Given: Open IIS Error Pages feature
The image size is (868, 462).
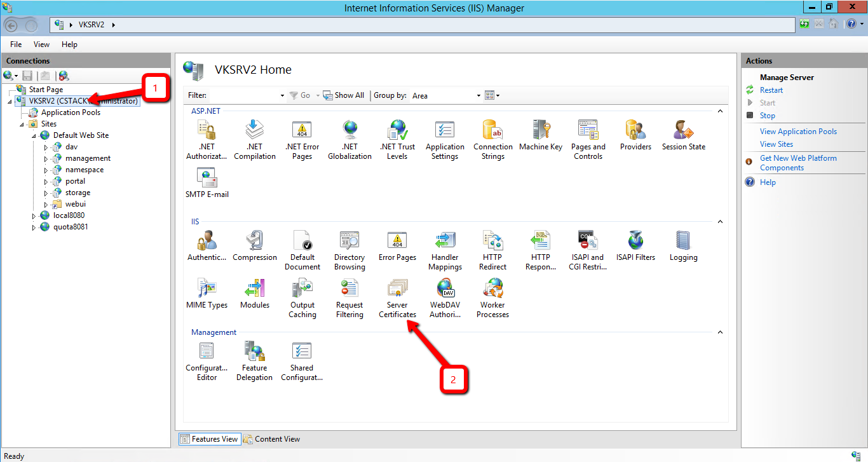Looking at the screenshot, I should click(397, 246).
